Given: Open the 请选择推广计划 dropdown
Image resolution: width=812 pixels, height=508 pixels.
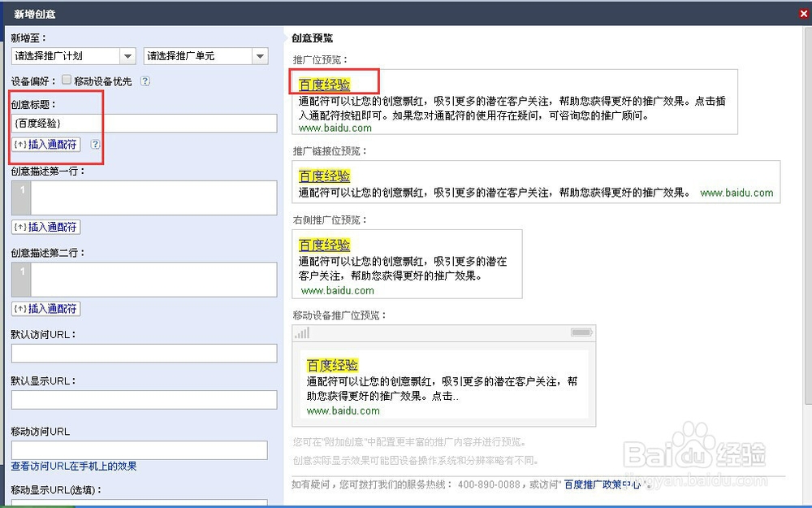Looking at the screenshot, I should click(x=74, y=56).
